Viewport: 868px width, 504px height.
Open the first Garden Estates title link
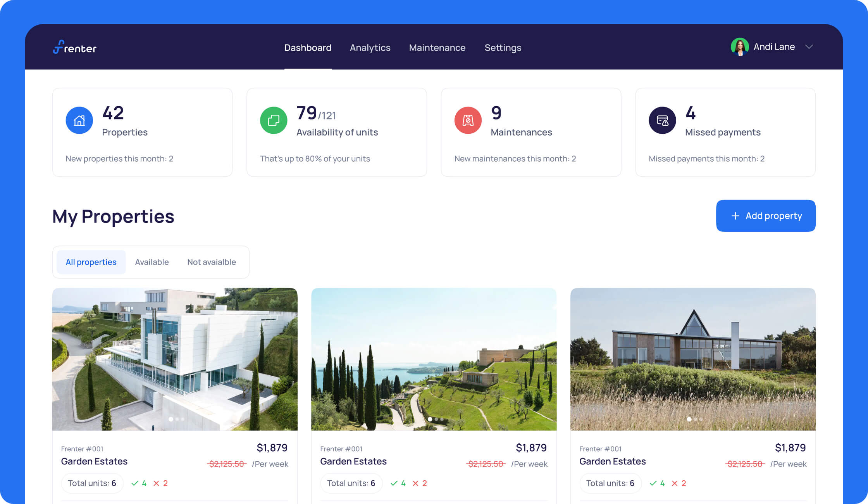[94, 461]
